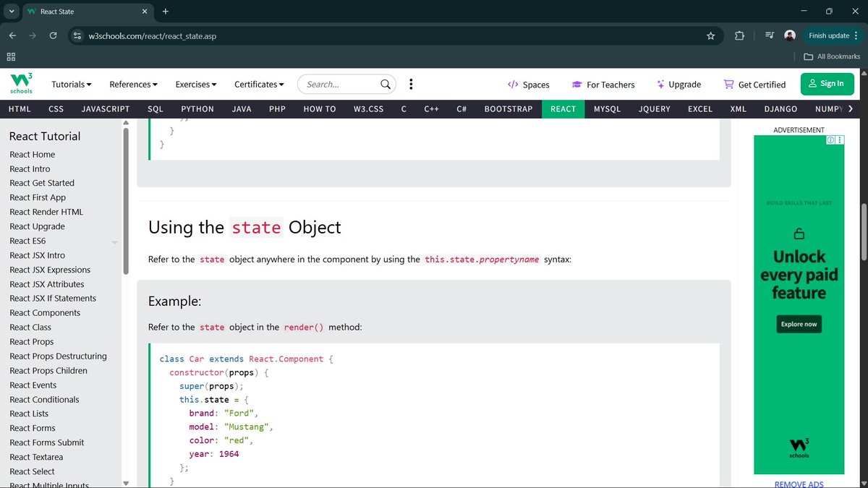
Task: Bookmark this page with the star icon
Action: click(710, 35)
